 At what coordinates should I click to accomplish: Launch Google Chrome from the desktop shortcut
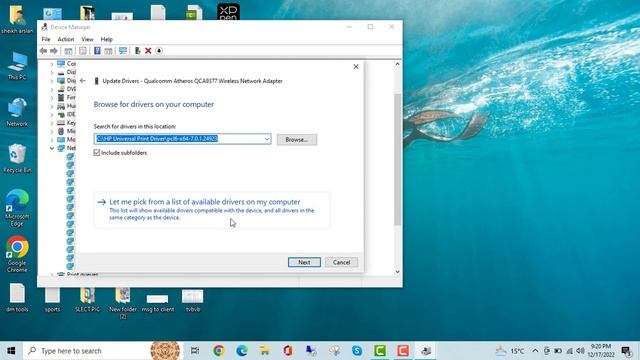[x=17, y=254]
